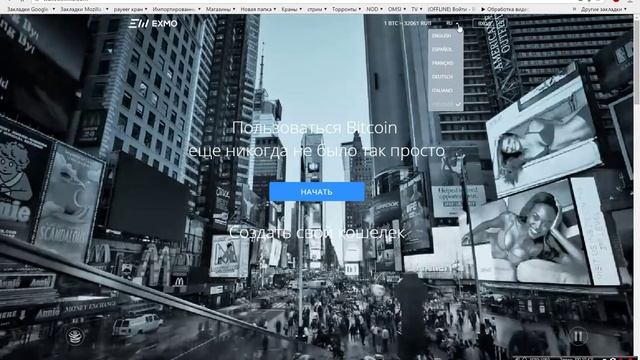The height and width of the screenshot is (360, 640).
Task: Open the Закладки Mozilla bookmarks folder
Action: tap(84, 9)
